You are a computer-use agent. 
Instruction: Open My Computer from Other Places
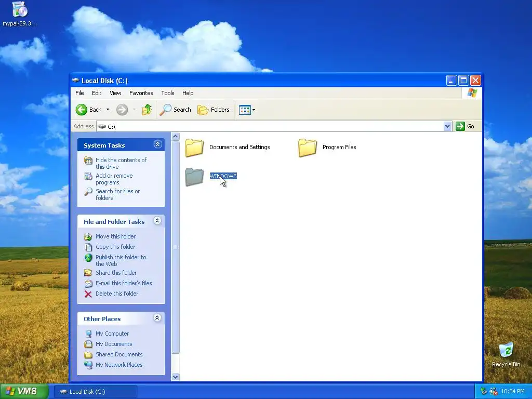(112, 334)
